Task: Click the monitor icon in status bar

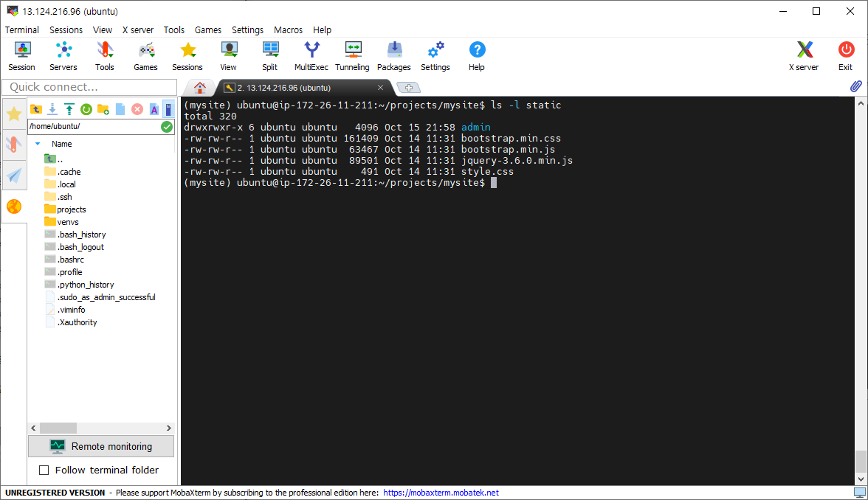Action: tap(859, 493)
